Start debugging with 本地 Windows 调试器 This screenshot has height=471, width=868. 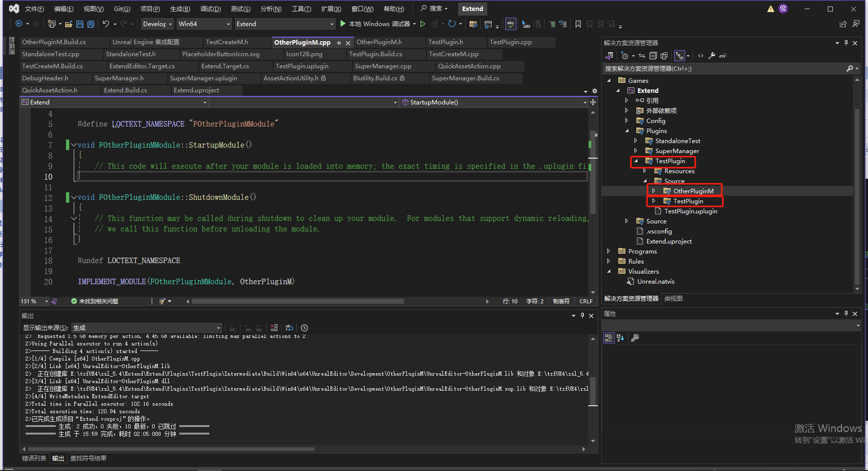(377, 24)
